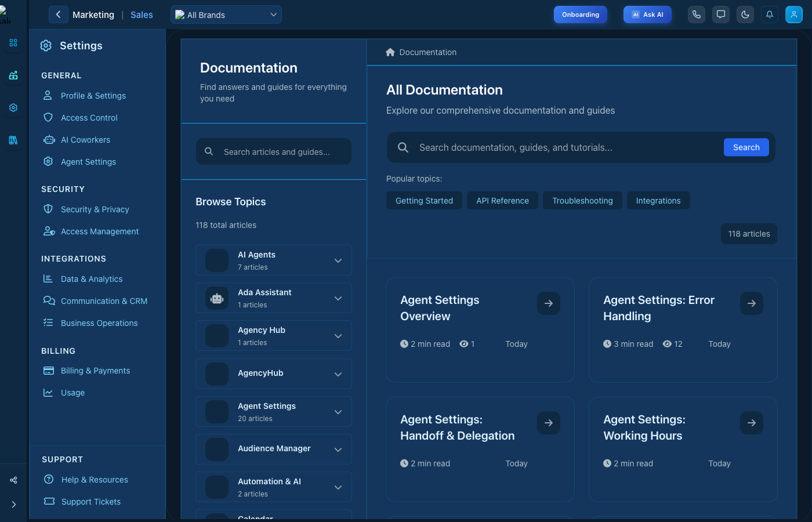This screenshot has height=522, width=812.
Task: Click the home icon in Documentation breadcrumb
Action: click(390, 52)
